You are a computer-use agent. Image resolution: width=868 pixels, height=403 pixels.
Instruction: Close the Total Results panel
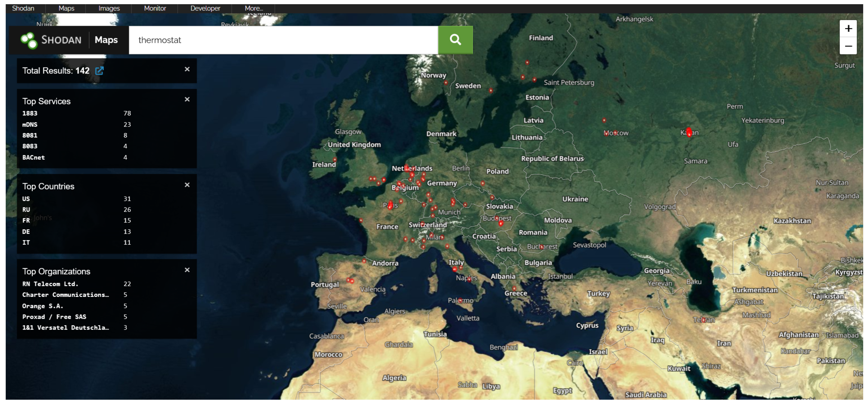(x=187, y=69)
